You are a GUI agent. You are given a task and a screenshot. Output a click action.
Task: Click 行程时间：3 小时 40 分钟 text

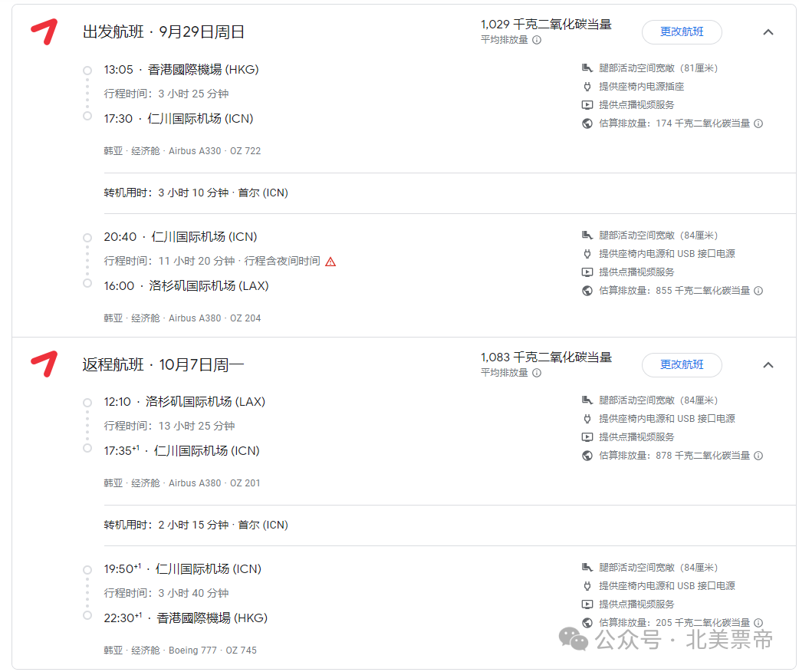coord(166,593)
